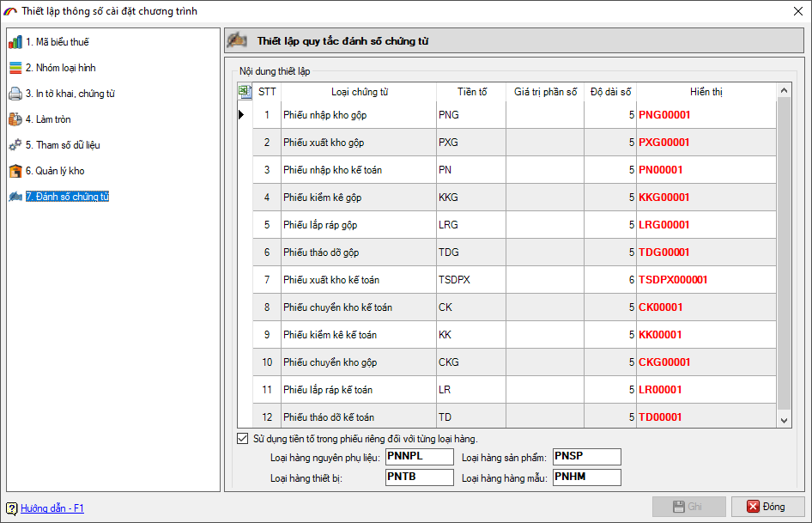Click the TSDPX prefix cell
Image resolution: width=812 pixels, height=523 pixels.
click(x=471, y=280)
